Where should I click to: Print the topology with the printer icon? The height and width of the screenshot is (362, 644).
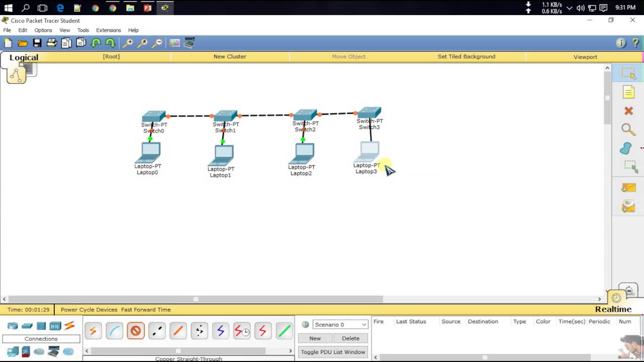pos(52,43)
